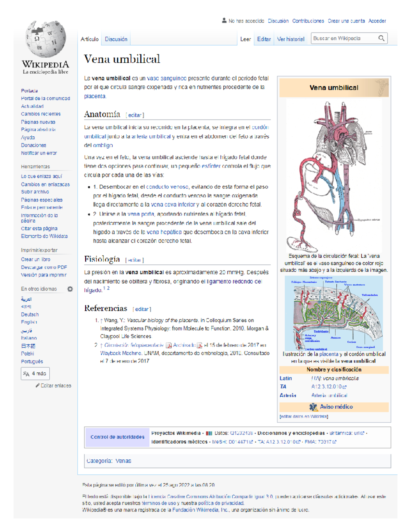The height and width of the screenshot is (532, 411).
Task: Select the Editar tab
Action: point(264,39)
